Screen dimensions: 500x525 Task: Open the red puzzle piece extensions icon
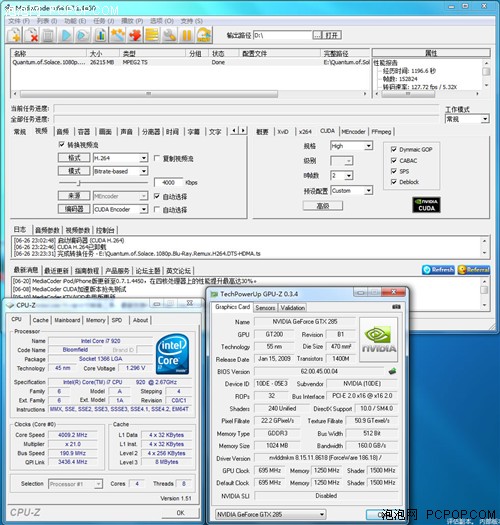[135, 35]
